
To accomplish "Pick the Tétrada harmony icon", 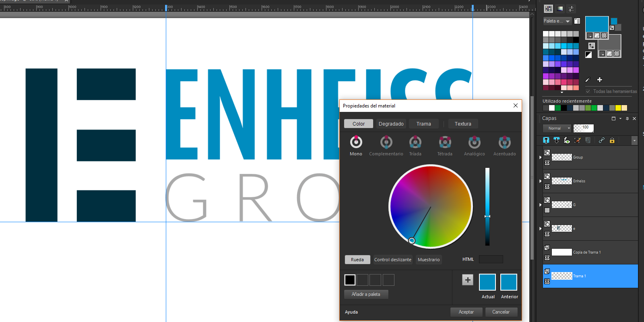I will point(445,142).
